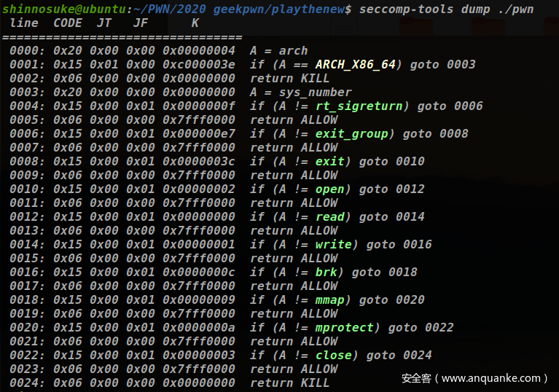Screen dimensions: 559x392
Task: Click 'goto 0018' on line 0016
Action: pos(384,273)
